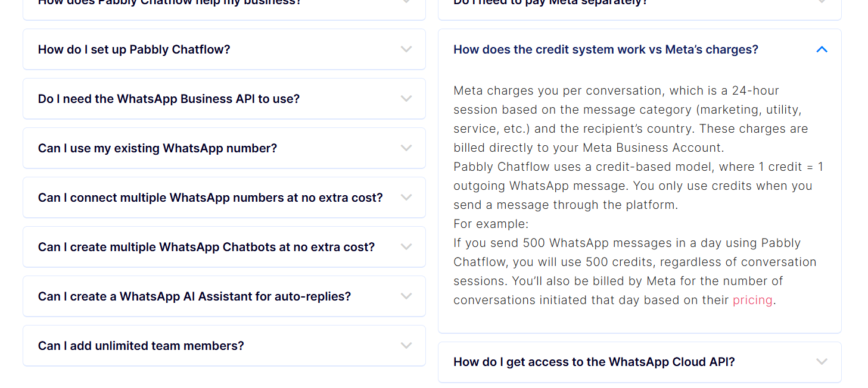Open "Can I create multiple WhatsApp Chatbots" question text
This screenshot has height=388, width=868.
(x=206, y=247)
